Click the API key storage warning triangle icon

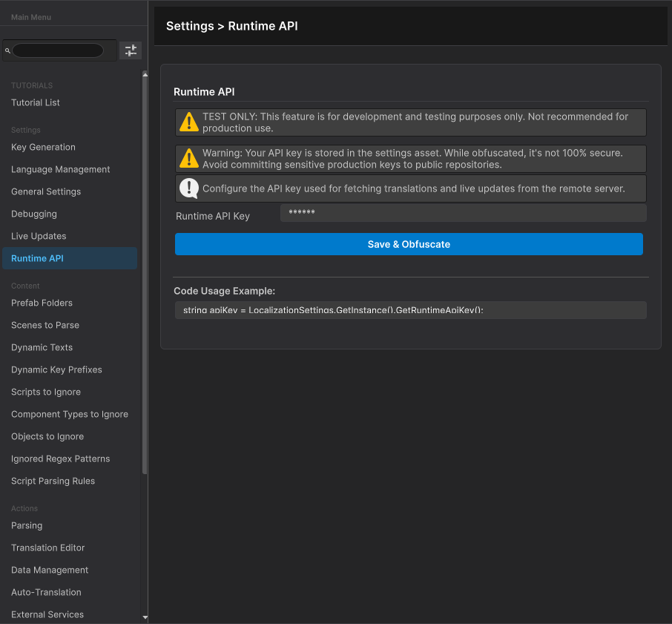(188, 157)
